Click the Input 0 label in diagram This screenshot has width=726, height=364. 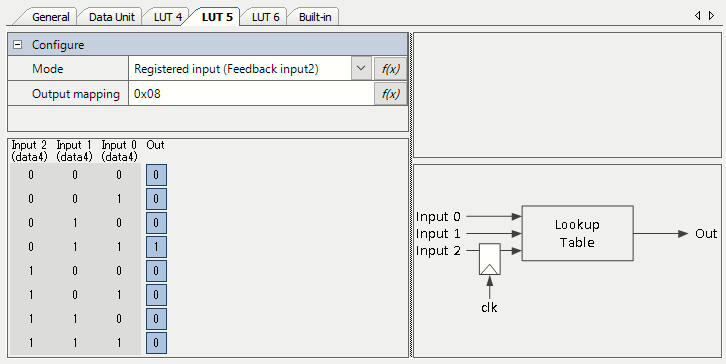click(x=438, y=217)
